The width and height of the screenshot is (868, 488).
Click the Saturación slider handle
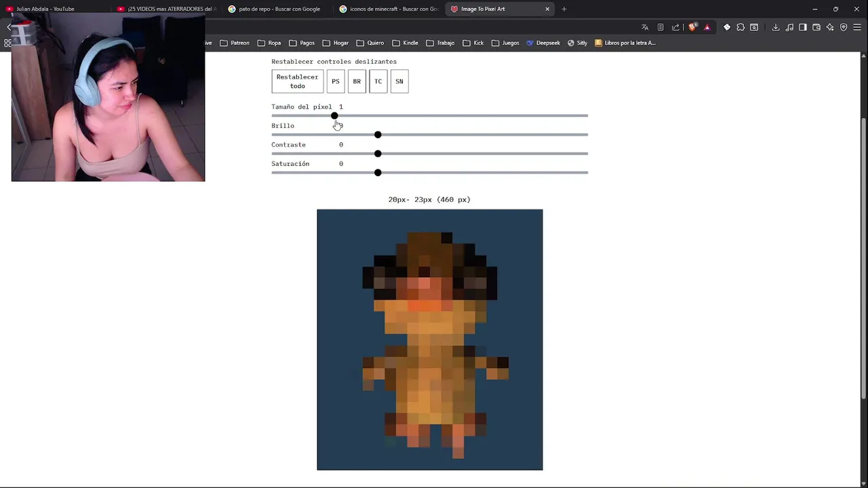click(x=378, y=173)
